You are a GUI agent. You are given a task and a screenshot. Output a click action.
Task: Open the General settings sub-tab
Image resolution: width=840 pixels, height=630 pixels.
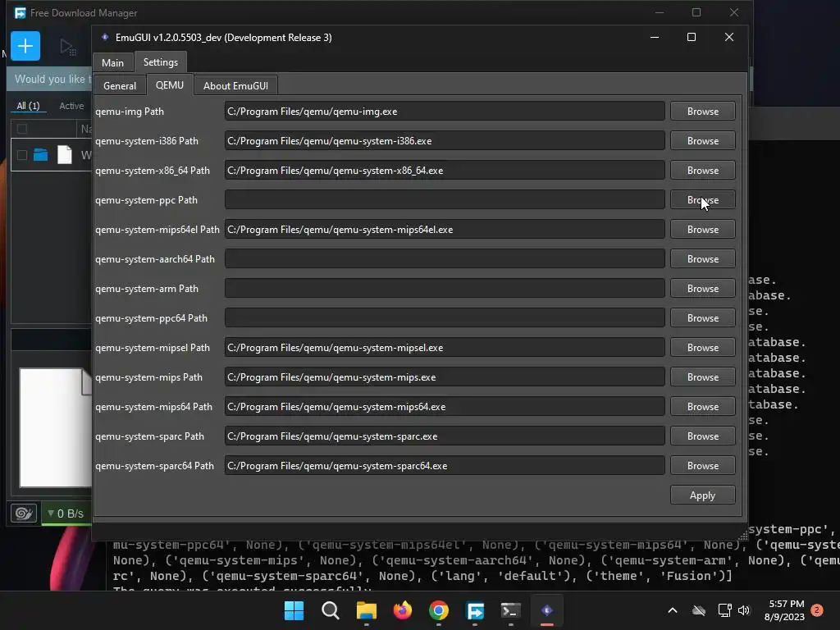coord(120,85)
